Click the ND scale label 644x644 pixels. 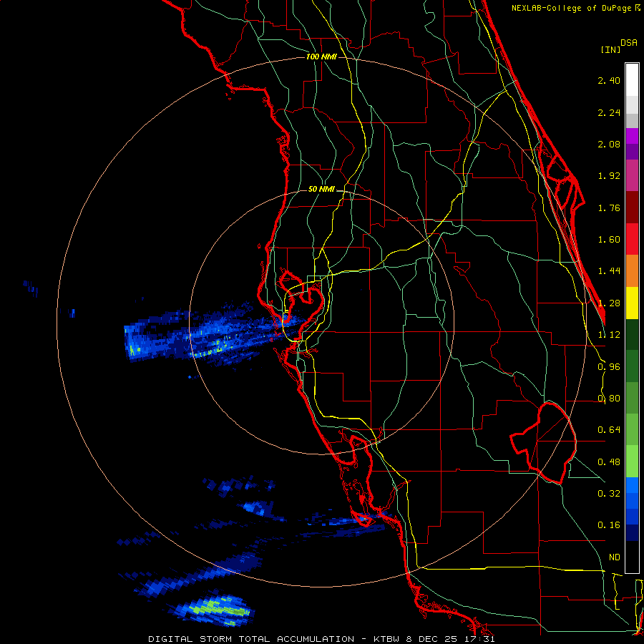pyautogui.click(x=615, y=557)
